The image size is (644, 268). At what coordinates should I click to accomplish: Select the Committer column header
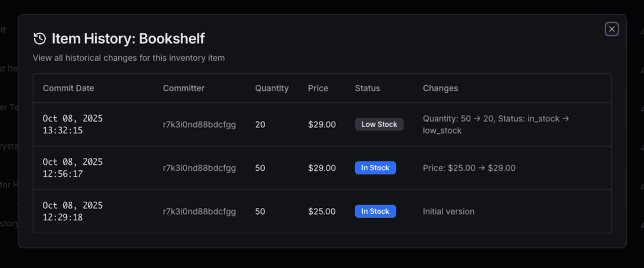[x=184, y=88]
